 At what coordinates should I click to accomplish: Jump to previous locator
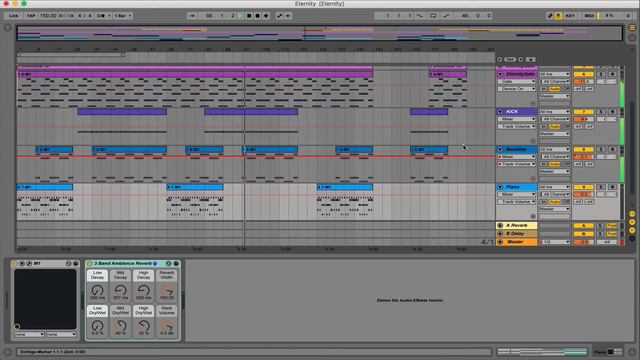point(500,60)
